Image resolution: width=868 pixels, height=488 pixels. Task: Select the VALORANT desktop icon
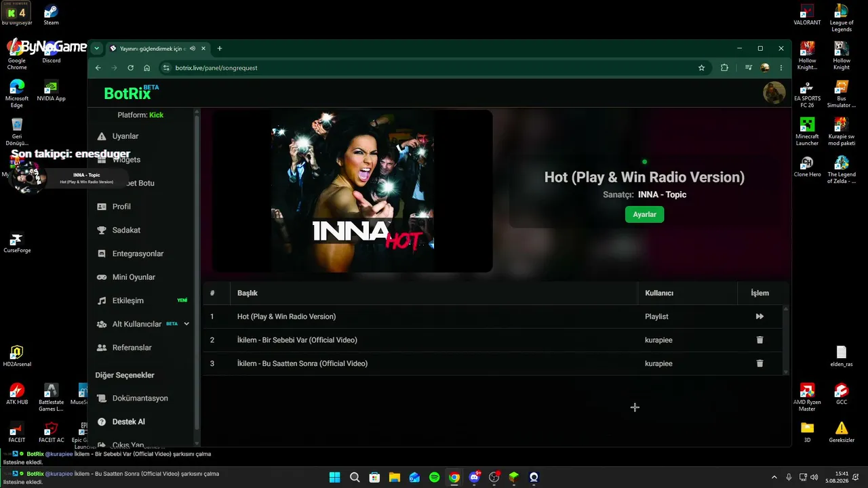click(807, 15)
